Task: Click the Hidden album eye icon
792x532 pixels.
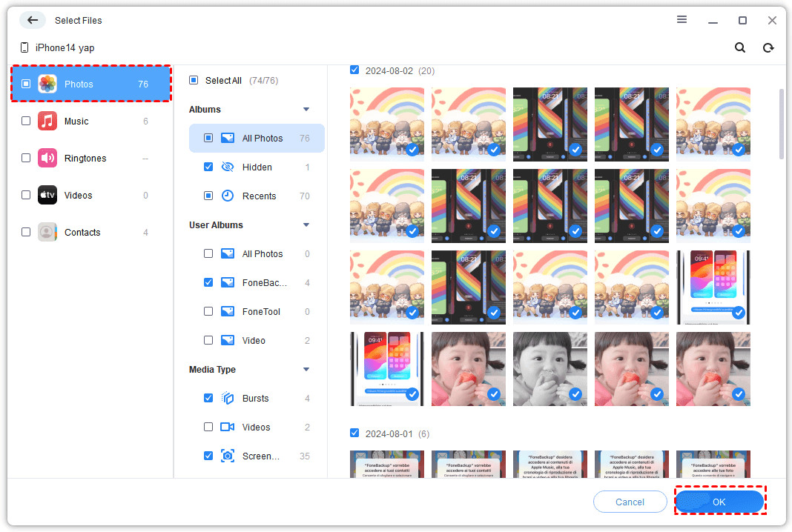Action: (x=228, y=167)
